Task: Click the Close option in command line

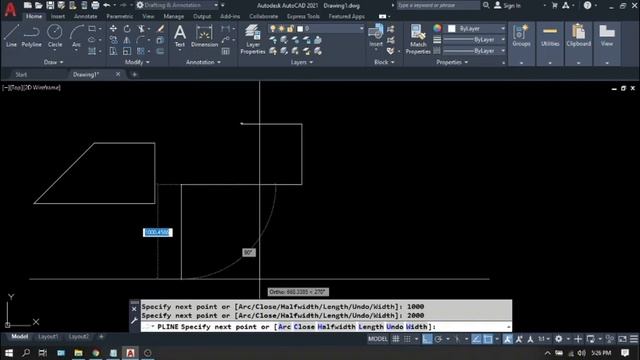Action: [304, 327]
